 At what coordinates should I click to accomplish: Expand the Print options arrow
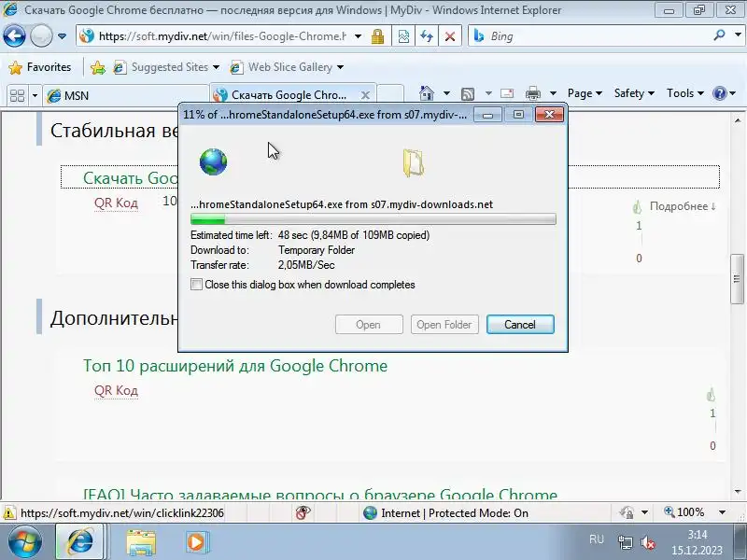coord(553,93)
